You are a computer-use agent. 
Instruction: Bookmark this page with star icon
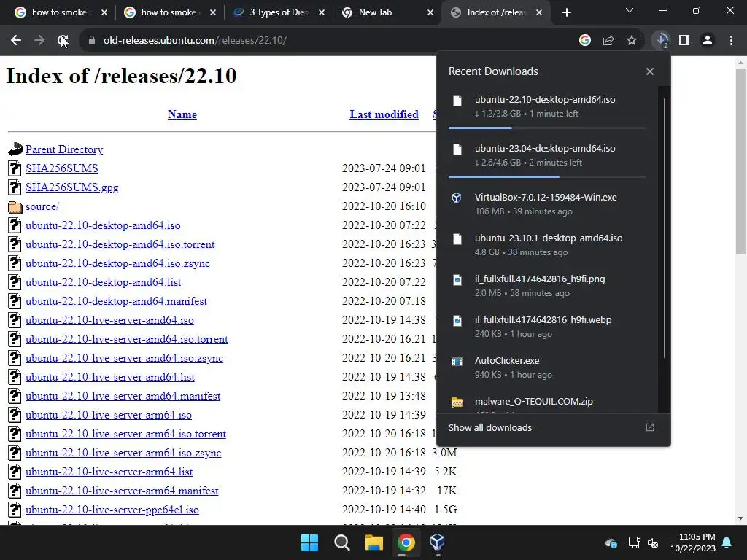click(x=632, y=41)
